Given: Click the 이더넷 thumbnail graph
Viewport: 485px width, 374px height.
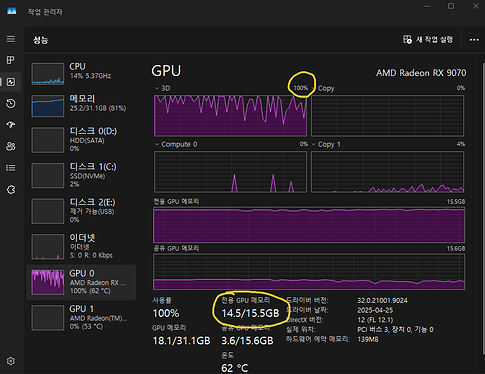Looking at the screenshot, I should [48, 247].
